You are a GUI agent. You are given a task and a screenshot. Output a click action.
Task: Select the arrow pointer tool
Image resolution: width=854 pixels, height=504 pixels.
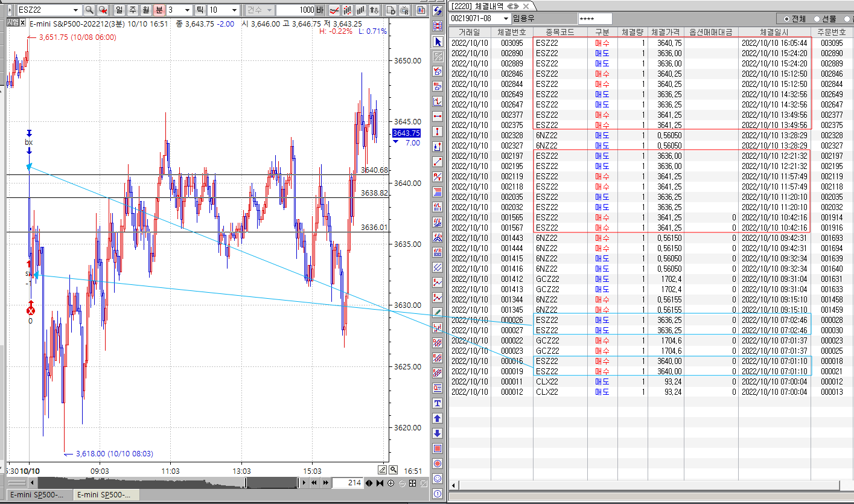(x=438, y=42)
